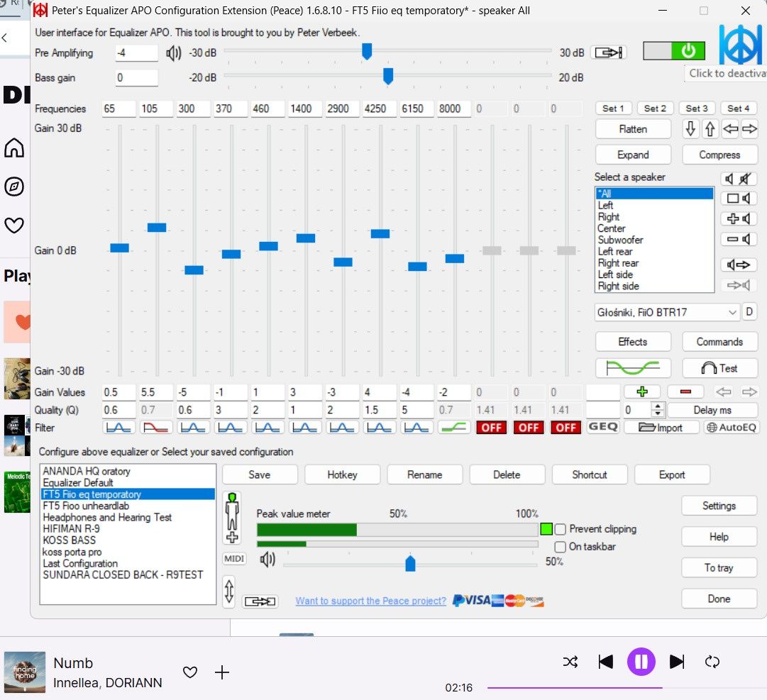The width and height of the screenshot is (767, 700).
Task: Switch to Set 3
Action: click(x=697, y=108)
